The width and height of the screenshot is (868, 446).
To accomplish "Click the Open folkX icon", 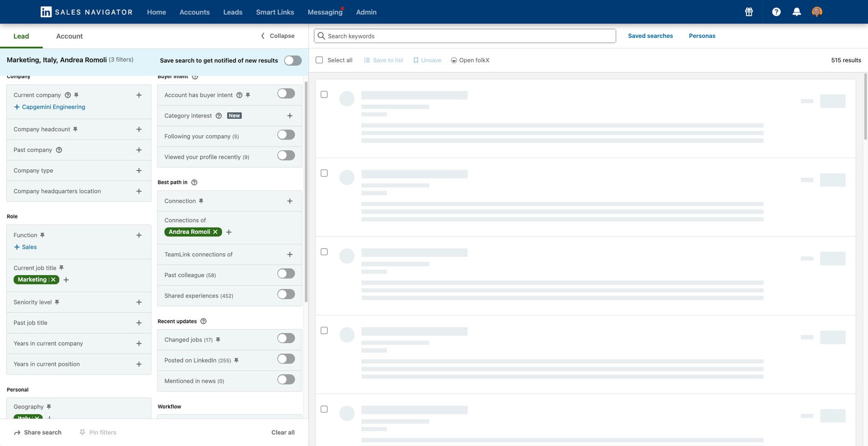I will 454,60.
